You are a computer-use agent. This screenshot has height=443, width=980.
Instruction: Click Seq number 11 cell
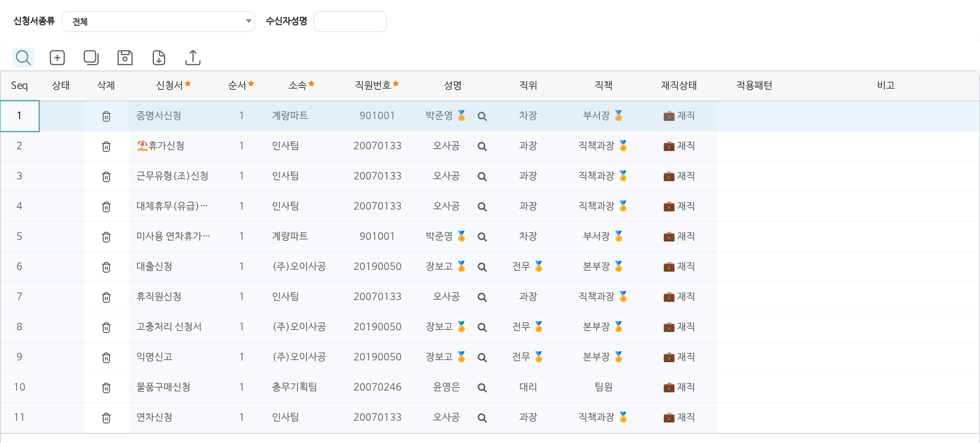tap(19, 417)
